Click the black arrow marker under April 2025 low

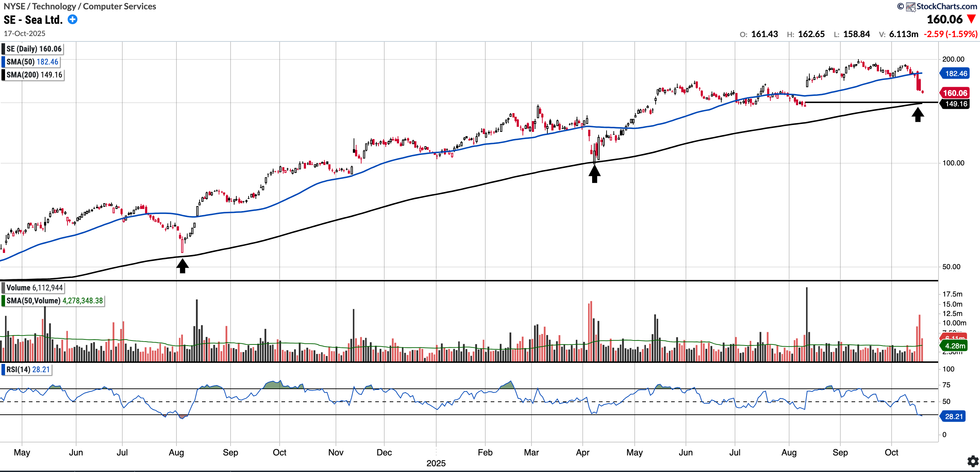[594, 174]
